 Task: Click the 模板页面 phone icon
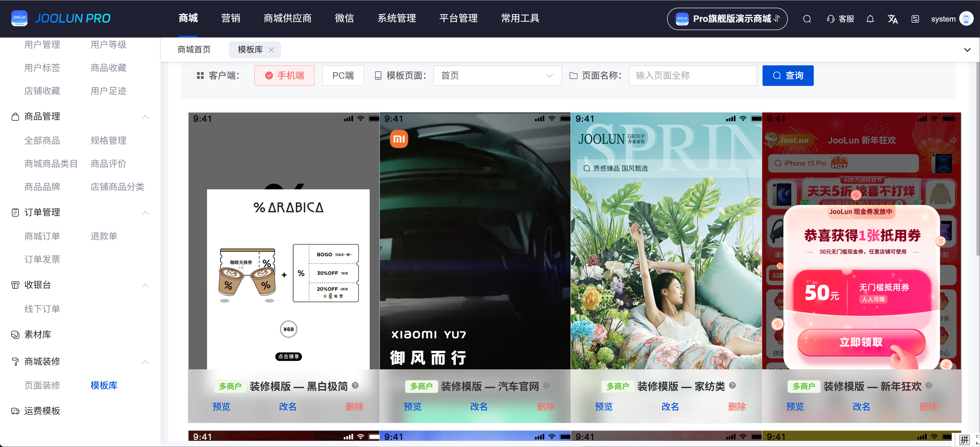coord(378,76)
